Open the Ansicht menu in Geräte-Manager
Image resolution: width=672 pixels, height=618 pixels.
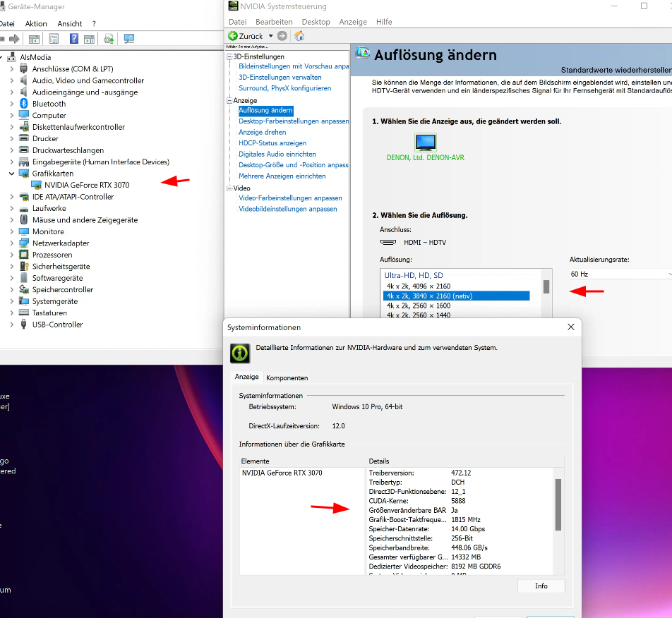[69, 23]
